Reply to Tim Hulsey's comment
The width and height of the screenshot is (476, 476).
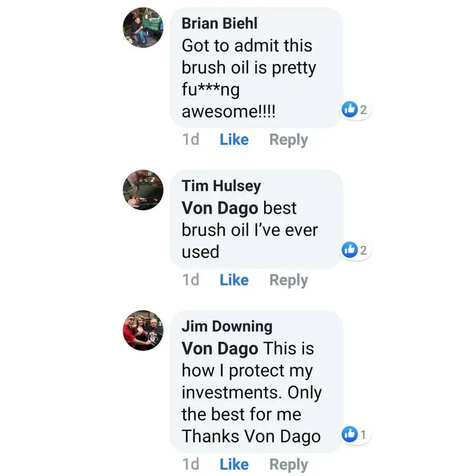coord(288,280)
